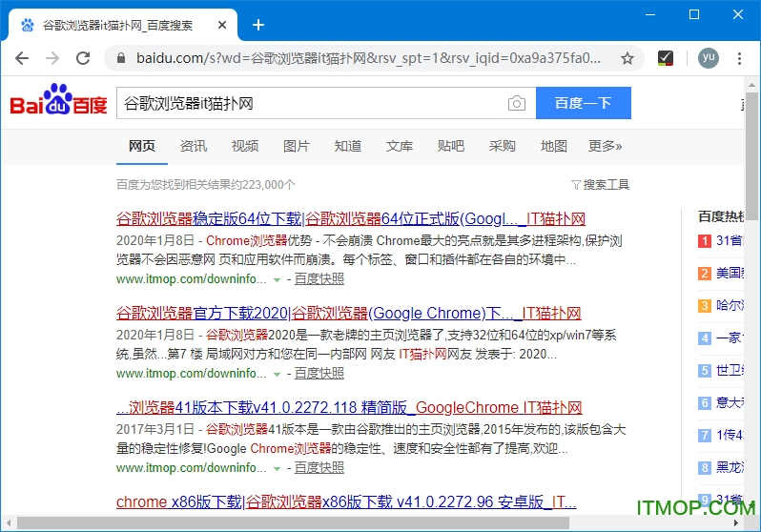Expand dropdown arrow beside third result URL
This screenshot has height=532, width=761.
(277, 468)
